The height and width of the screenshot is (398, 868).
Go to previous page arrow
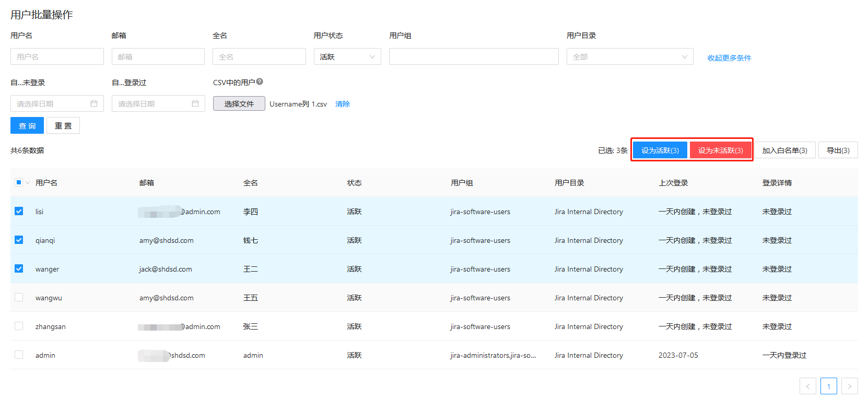click(x=807, y=386)
